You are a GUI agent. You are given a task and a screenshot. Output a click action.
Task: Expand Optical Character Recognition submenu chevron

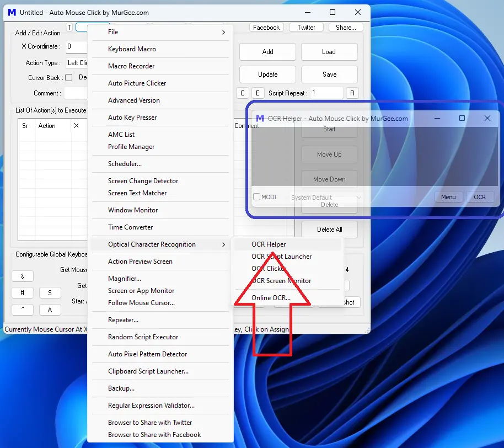(223, 245)
